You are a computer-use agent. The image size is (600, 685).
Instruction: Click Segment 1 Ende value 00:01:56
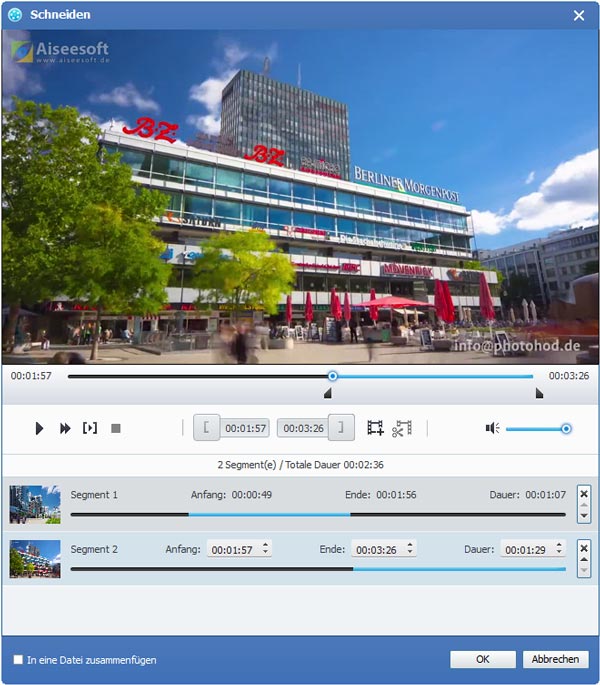click(396, 495)
